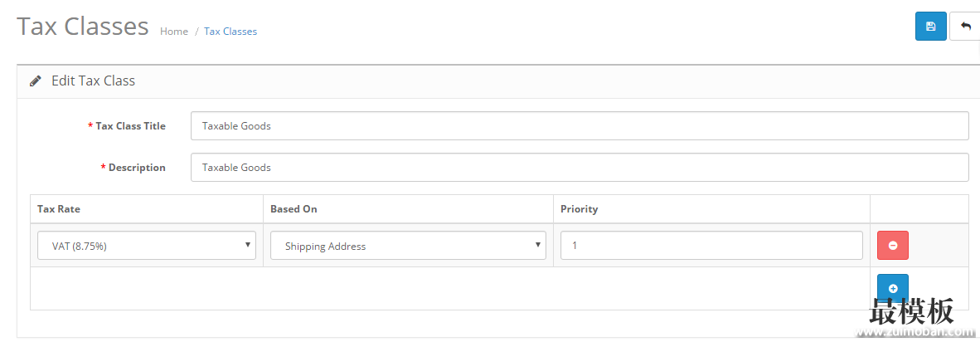Select the Based On column header
The width and height of the screenshot is (980, 342).
click(x=294, y=209)
